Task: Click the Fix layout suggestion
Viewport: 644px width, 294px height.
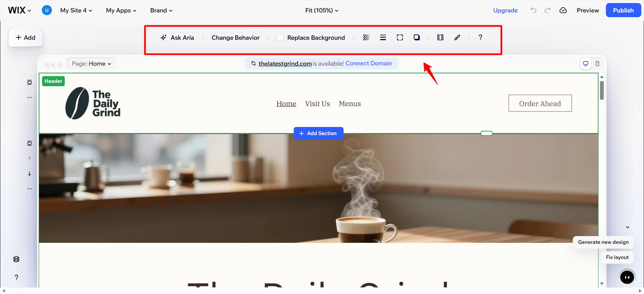Action: tap(617, 257)
